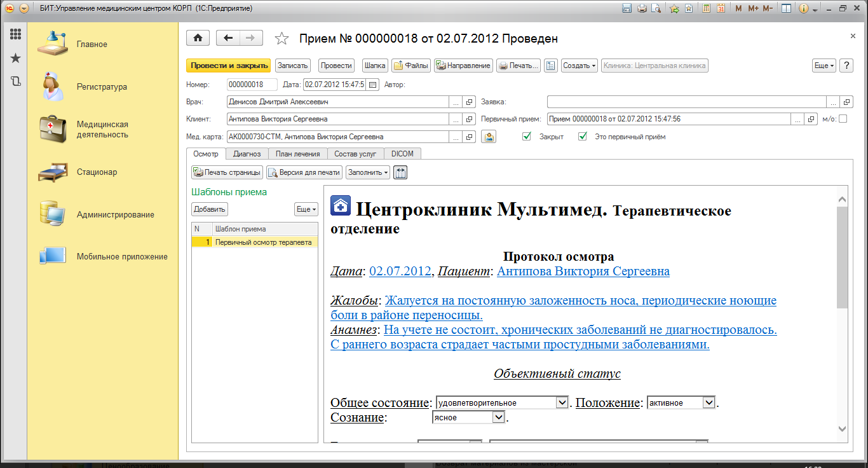Open the Врач record with open button
The image size is (868, 468).
(x=470, y=102)
